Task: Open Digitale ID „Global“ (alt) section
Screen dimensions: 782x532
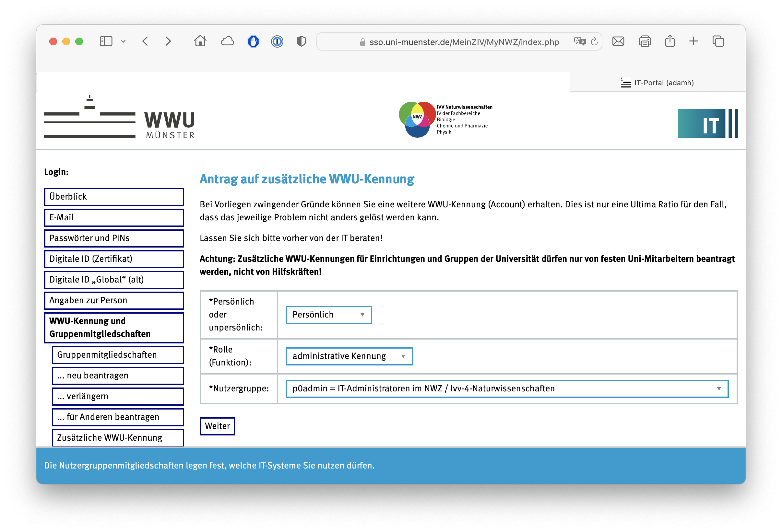Action: pyautogui.click(x=114, y=280)
